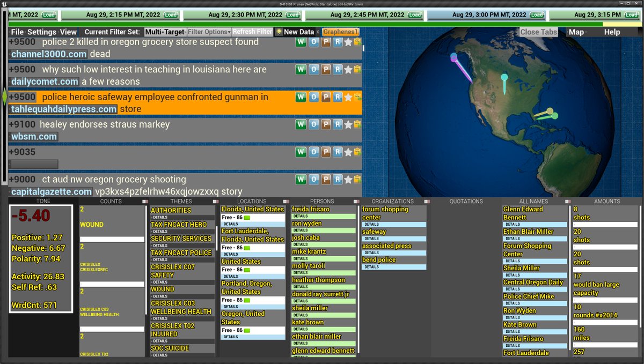The image size is (644, 364).
Task: Click the P icon on the +9035 row
Action: [x=326, y=152]
